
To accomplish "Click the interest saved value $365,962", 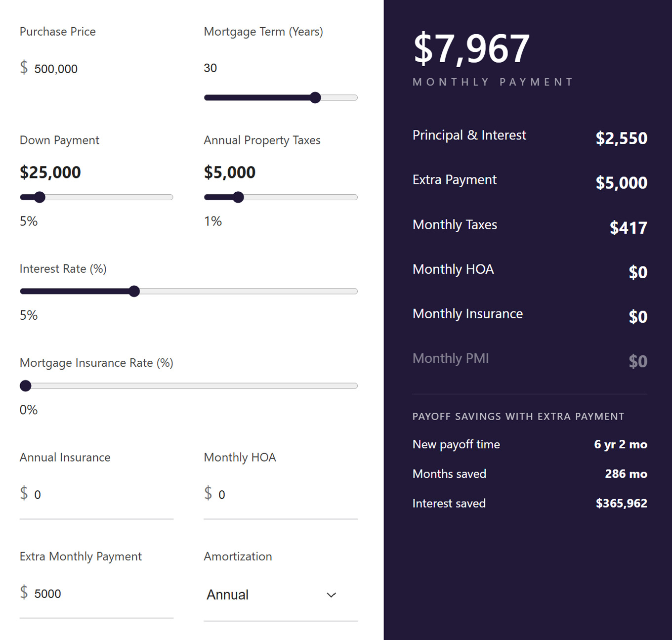I will 622,503.
